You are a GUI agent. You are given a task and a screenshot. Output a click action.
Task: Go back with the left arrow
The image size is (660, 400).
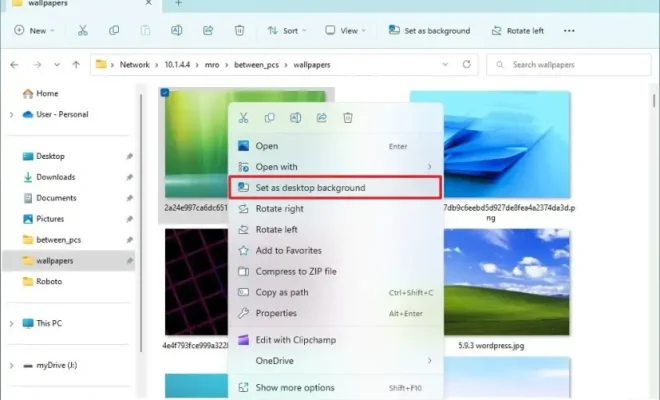pos(14,65)
